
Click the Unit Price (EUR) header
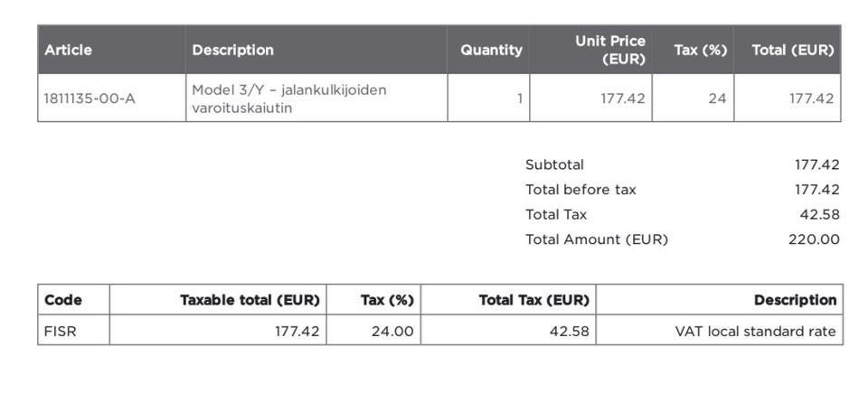click(610, 51)
